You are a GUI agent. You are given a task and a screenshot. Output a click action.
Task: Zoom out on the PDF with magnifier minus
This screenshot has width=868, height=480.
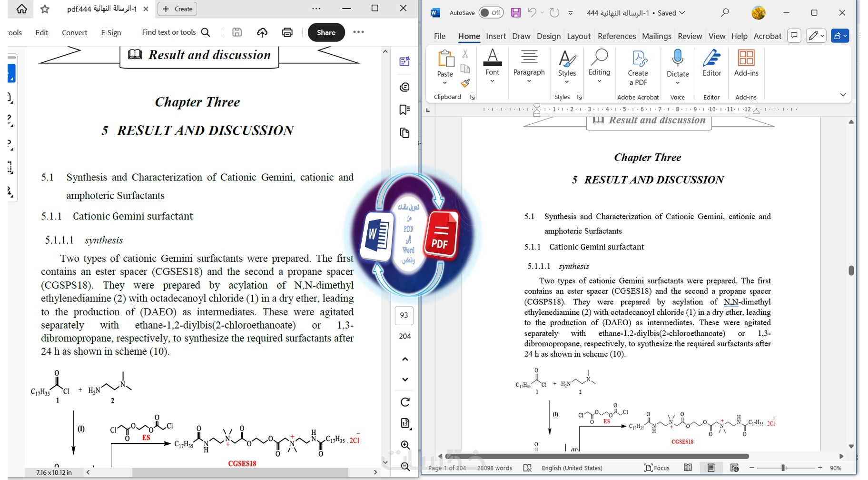pyautogui.click(x=405, y=467)
